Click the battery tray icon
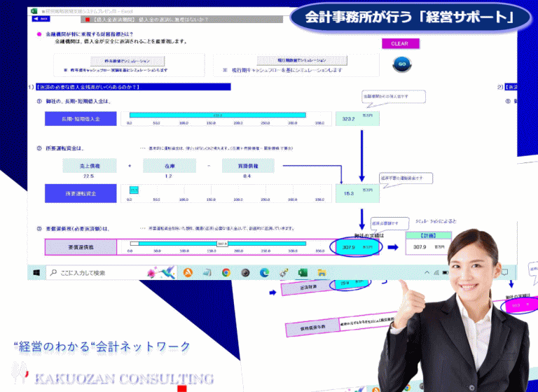The image size is (538, 392). pyautogui.click(x=445, y=273)
